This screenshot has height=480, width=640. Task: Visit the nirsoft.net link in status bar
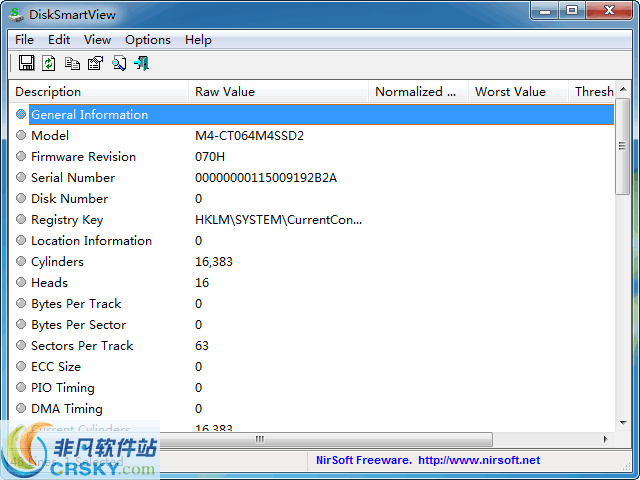(x=478, y=460)
